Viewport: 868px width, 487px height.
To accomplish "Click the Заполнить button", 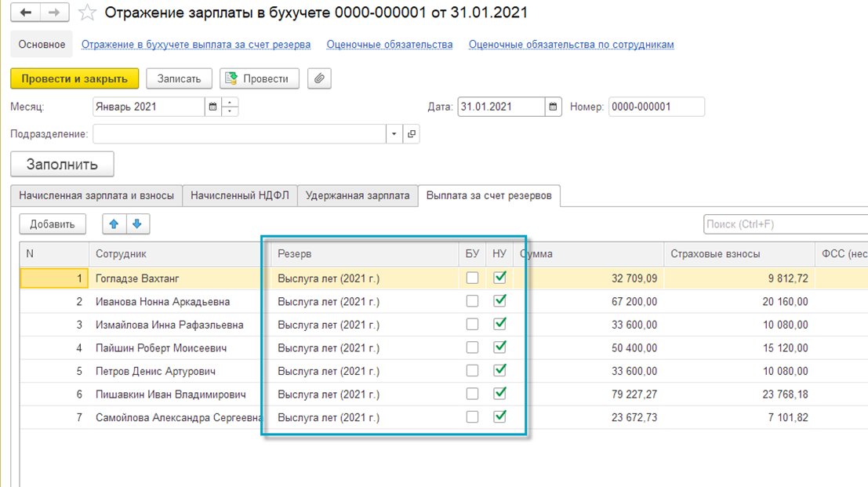I will coord(62,164).
